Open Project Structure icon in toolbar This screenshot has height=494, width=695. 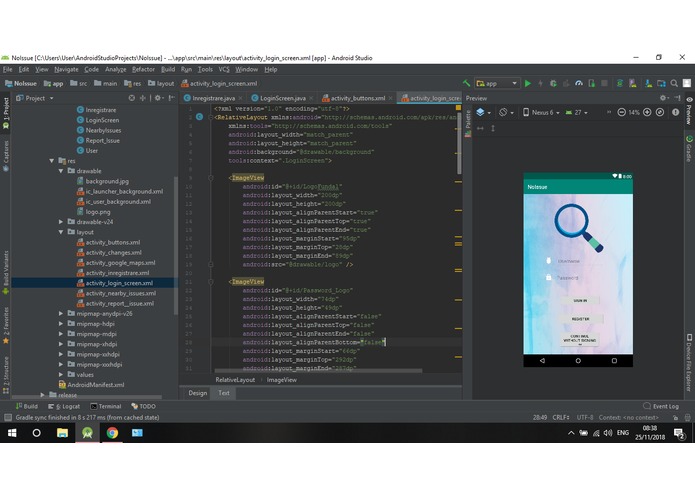pyautogui.click(x=661, y=83)
